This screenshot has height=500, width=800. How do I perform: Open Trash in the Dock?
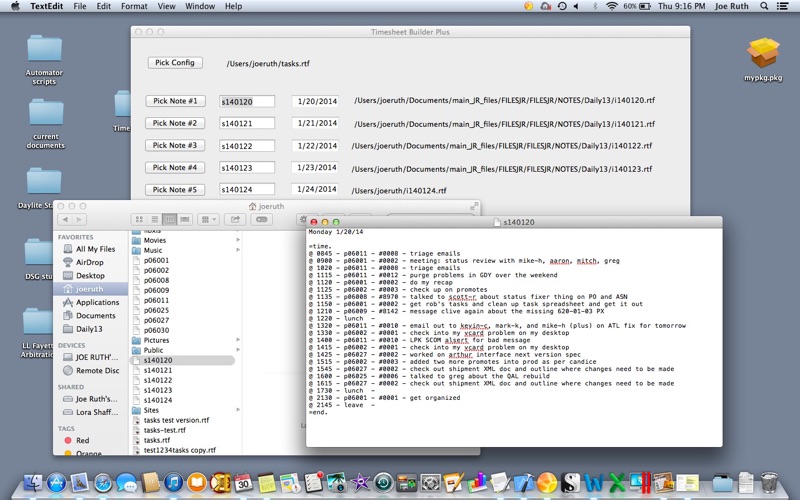[769, 482]
